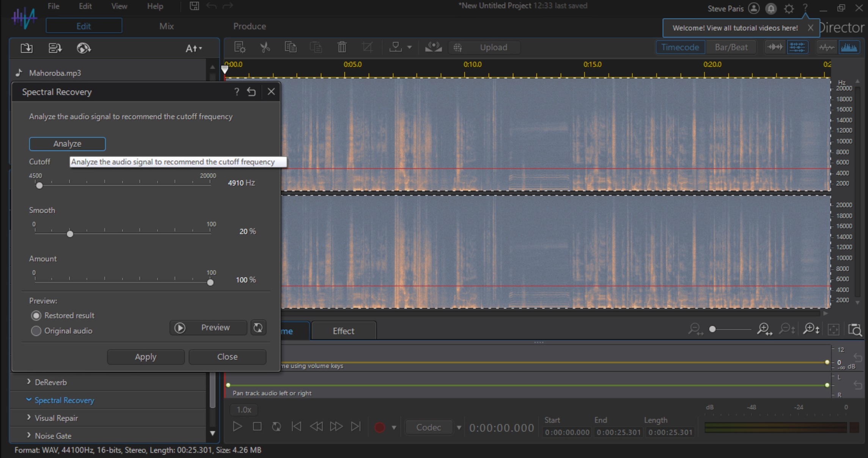Open the import media icon in library panel

26,48
